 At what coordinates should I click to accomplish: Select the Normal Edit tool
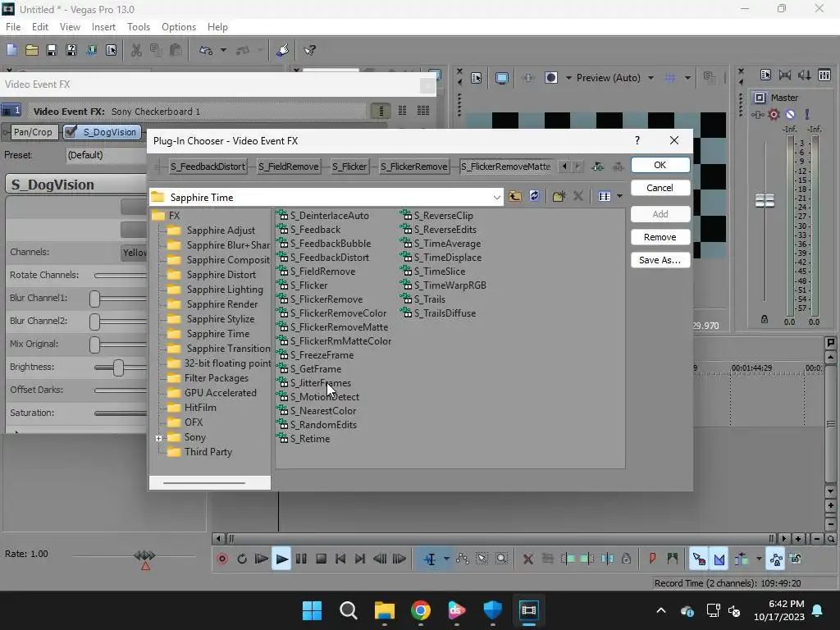(x=430, y=559)
